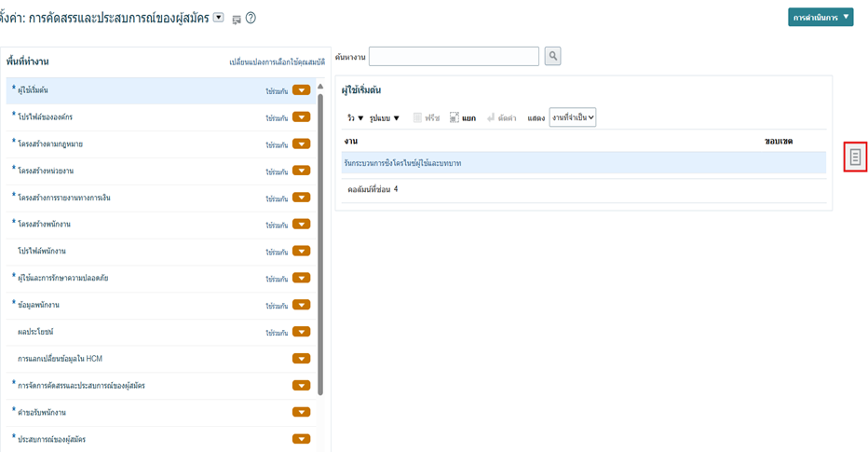
Task: Open orange action menu for โปรไฟล์ขององค์กร row
Action: 301,117
